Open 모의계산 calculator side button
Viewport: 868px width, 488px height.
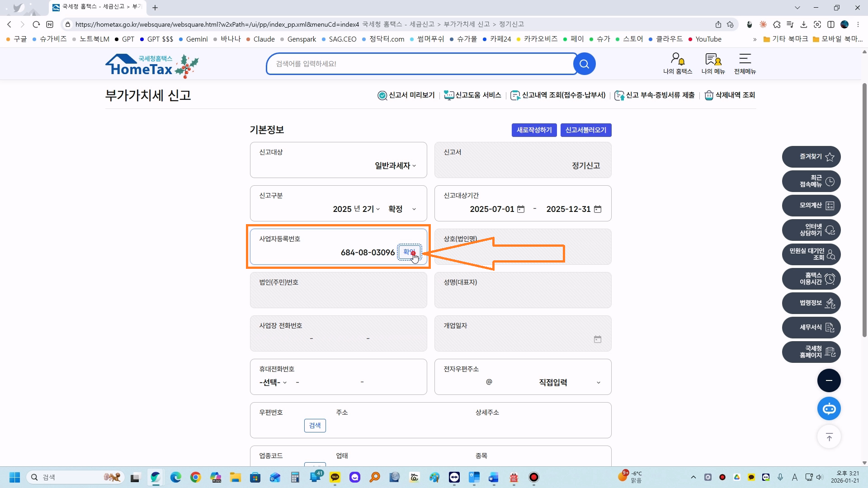pyautogui.click(x=811, y=206)
